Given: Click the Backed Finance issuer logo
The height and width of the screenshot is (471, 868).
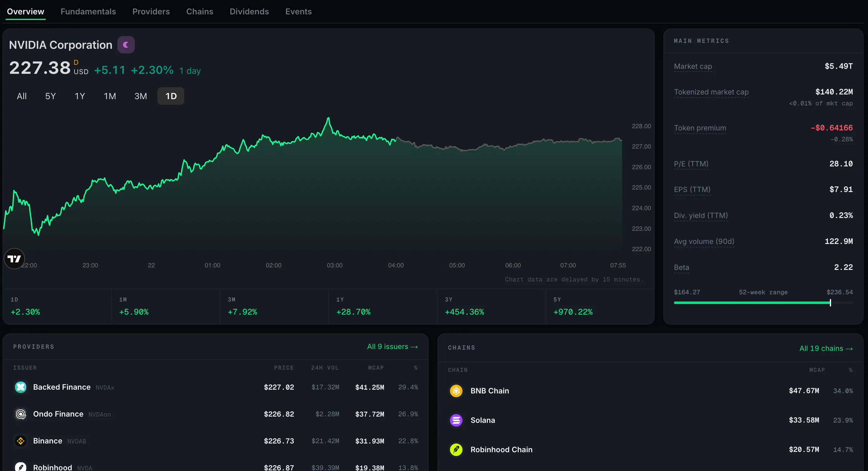Looking at the screenshot, I should [21, 387].
